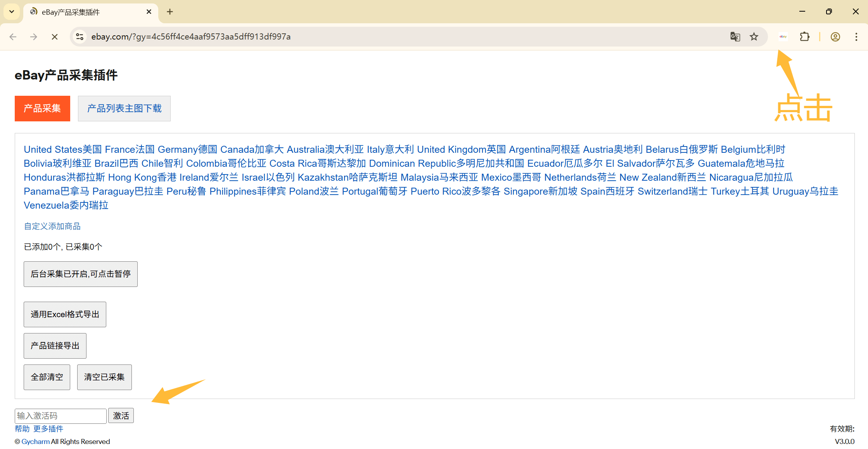
Task: Select Chile智利 site link
Action: (x=162, y=164)
